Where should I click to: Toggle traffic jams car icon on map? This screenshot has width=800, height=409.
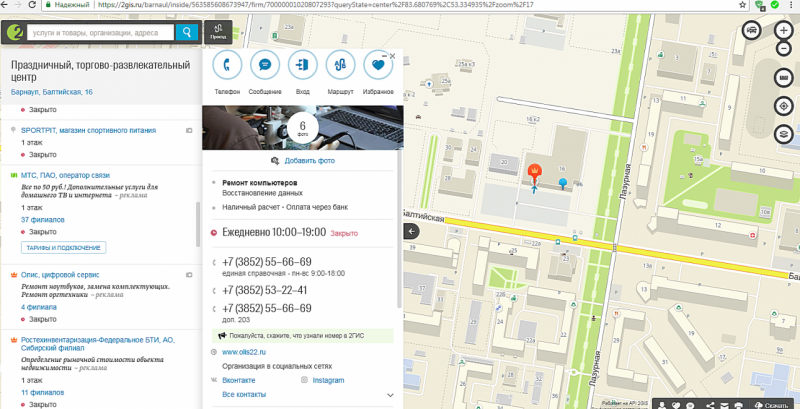point(751,31)
